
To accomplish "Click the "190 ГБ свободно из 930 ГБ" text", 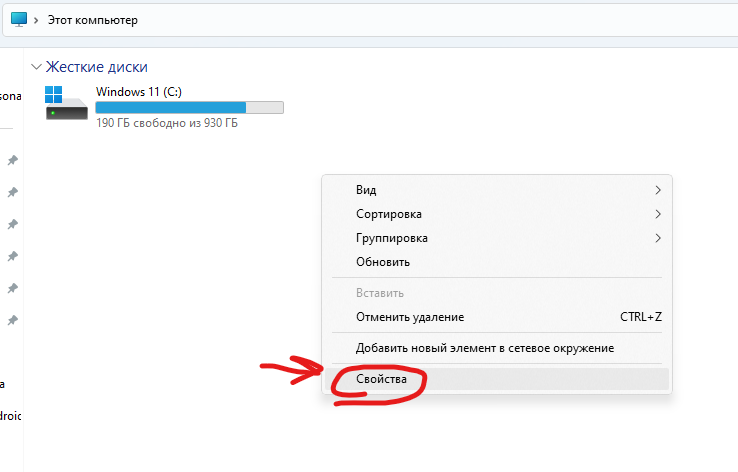I will click(167, 123).
